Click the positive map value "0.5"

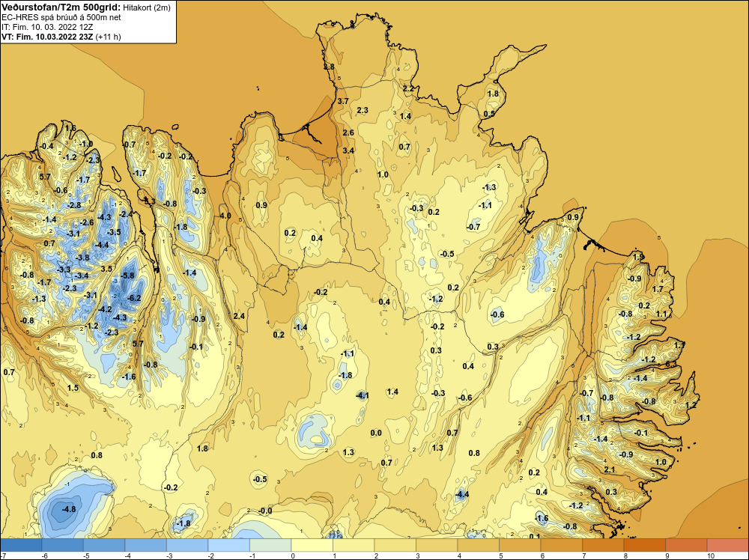489,114
